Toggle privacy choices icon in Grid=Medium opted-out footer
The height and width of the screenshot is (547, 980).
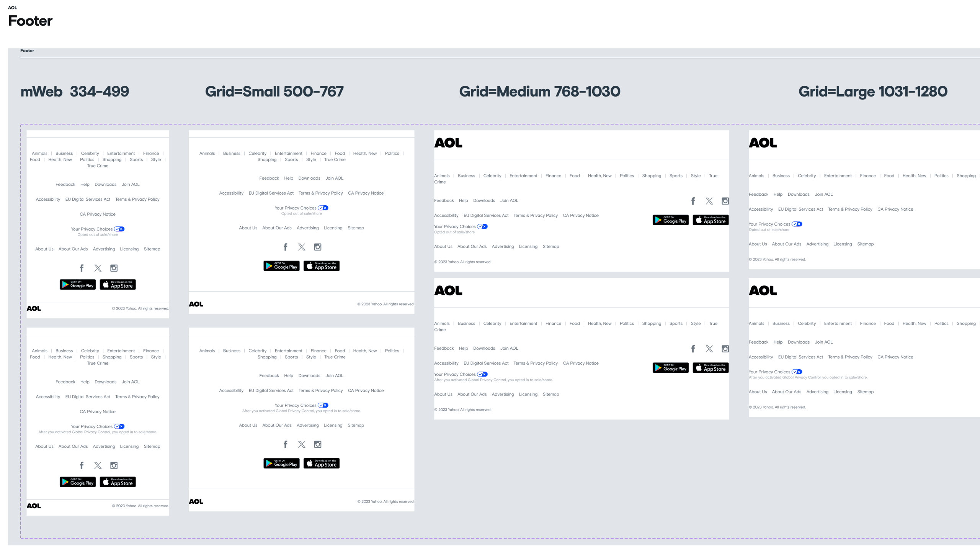point(482,227)
